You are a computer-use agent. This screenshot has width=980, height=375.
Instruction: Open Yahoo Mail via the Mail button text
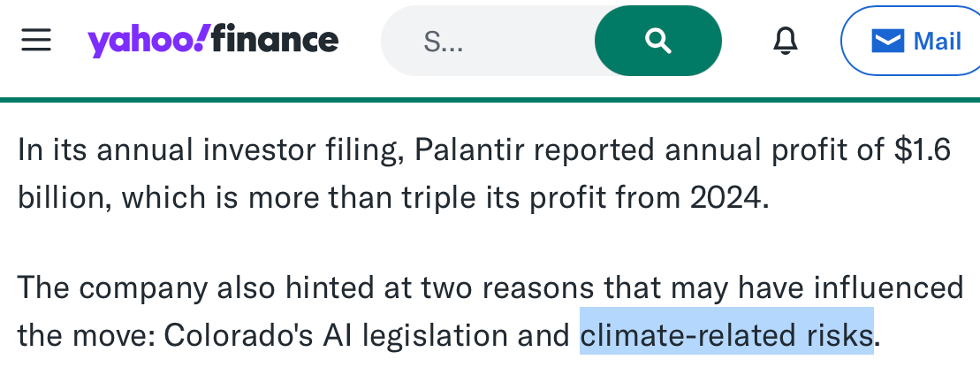click(937, 41)
